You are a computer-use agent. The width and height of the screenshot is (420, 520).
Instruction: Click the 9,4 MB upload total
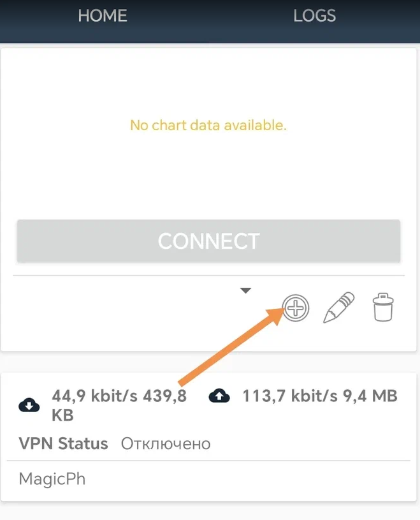point(370,396)
